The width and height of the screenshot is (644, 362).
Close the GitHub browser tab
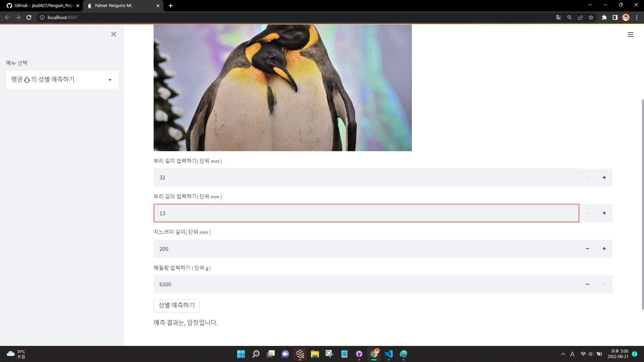[x=78, y=6]
